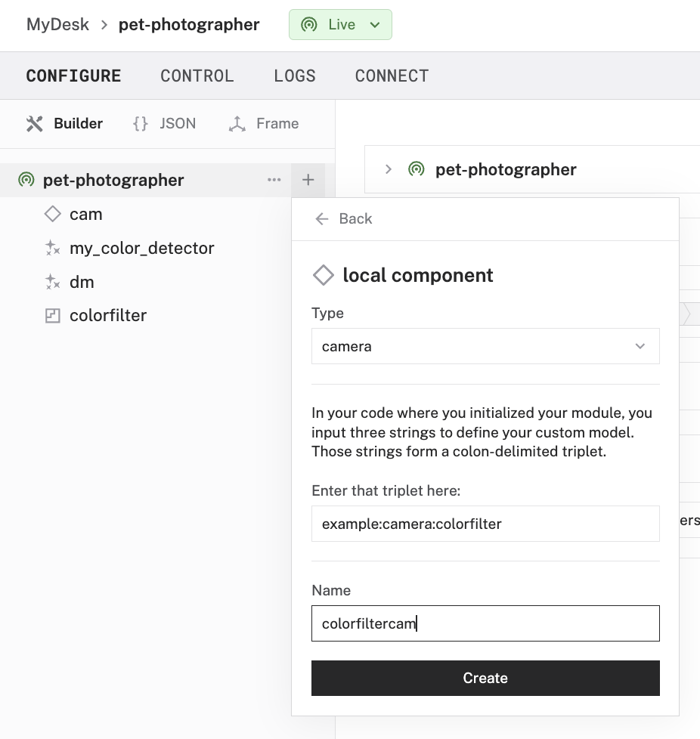Select the Builder view wrench icon
Screen dimensions: 700x739
(x=35, y=123)
